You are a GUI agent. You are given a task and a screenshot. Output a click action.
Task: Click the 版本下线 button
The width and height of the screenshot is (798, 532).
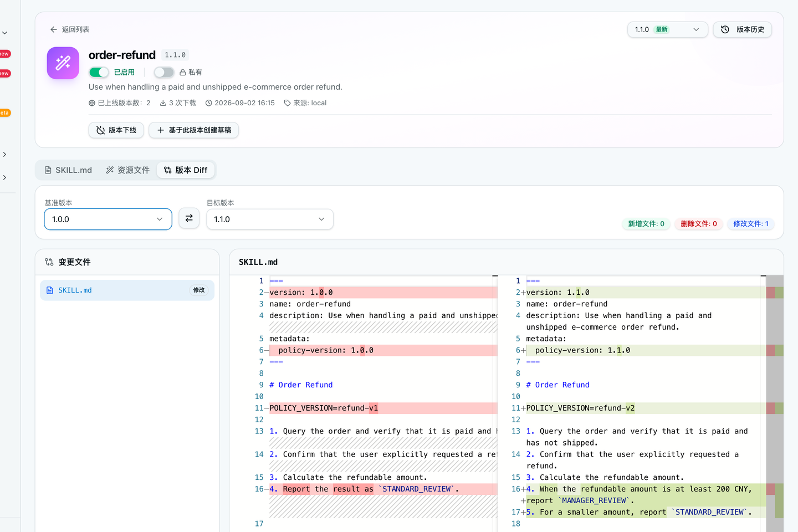pyautogui.click(x=116, y=130)
